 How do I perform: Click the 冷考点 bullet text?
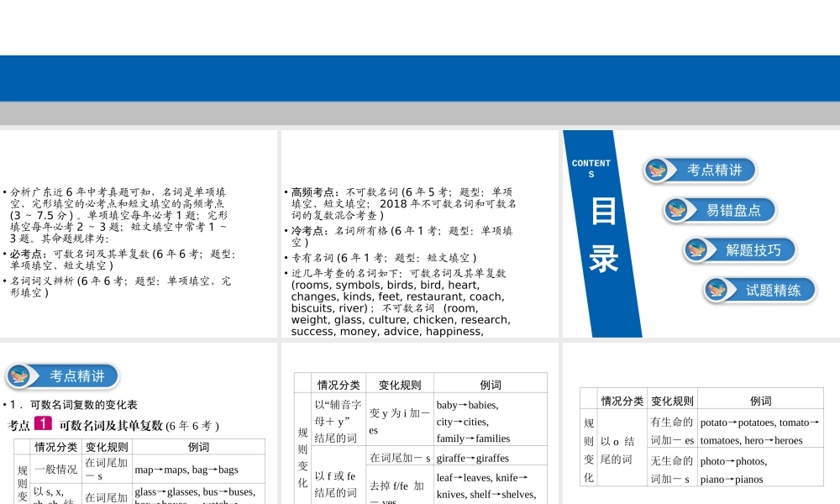pos(402,236)
